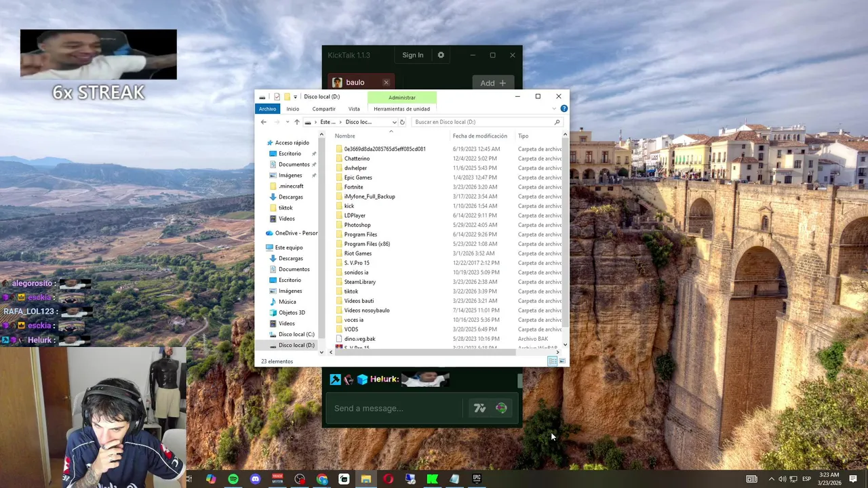Expand the ribbon with the chevron
Screen dimensions: 868x488
(x=555, y=108)
